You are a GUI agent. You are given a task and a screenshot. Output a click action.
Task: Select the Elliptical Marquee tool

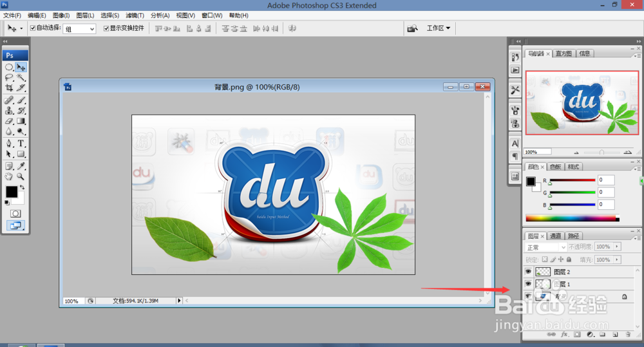(9, 67)
